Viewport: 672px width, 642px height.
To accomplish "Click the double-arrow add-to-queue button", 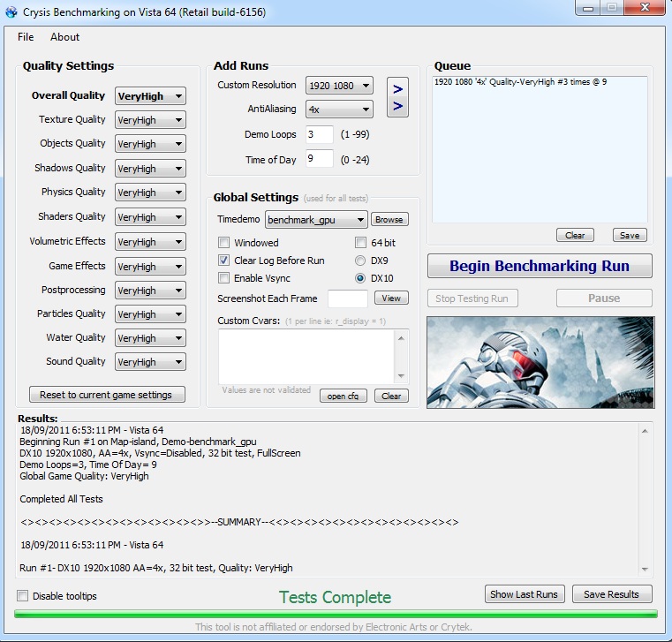I will coord(397,97).
